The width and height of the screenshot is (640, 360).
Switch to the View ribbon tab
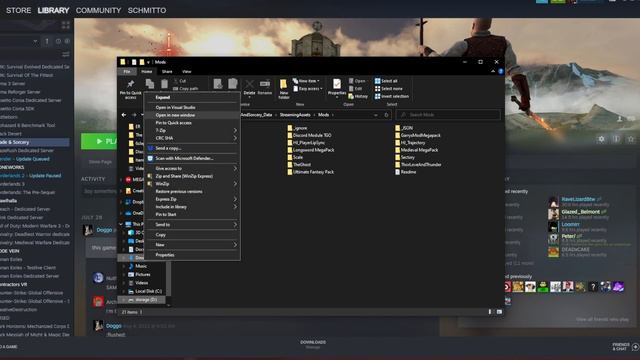[x=187, y=71]
